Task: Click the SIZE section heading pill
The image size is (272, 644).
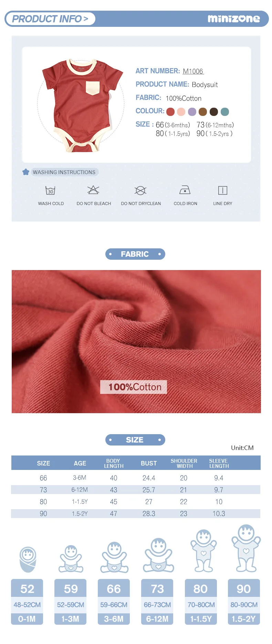Action: click(x=135, y=440)
